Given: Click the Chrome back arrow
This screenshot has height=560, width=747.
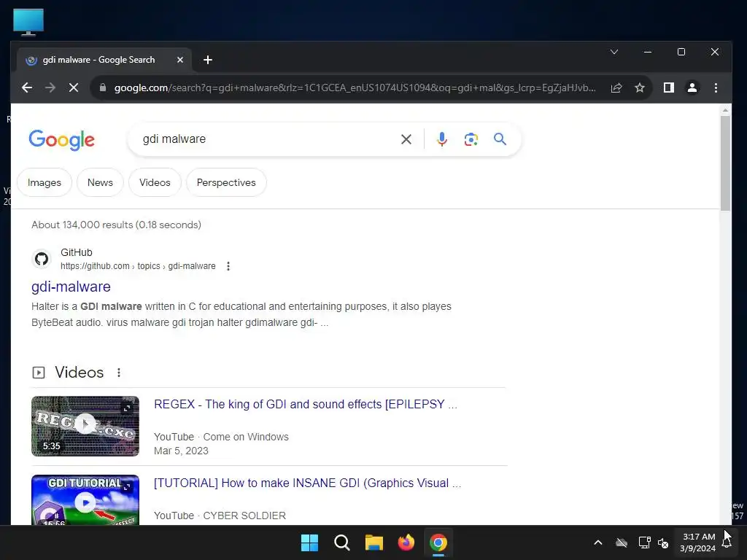Looking at the screenshot, I should (x=27, y=87).
